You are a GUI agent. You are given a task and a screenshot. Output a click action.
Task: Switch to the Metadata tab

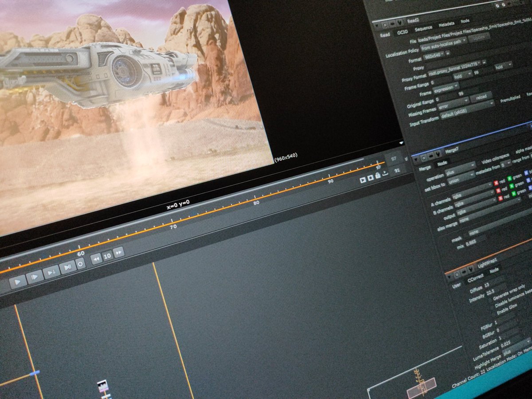tap(447, 24)
